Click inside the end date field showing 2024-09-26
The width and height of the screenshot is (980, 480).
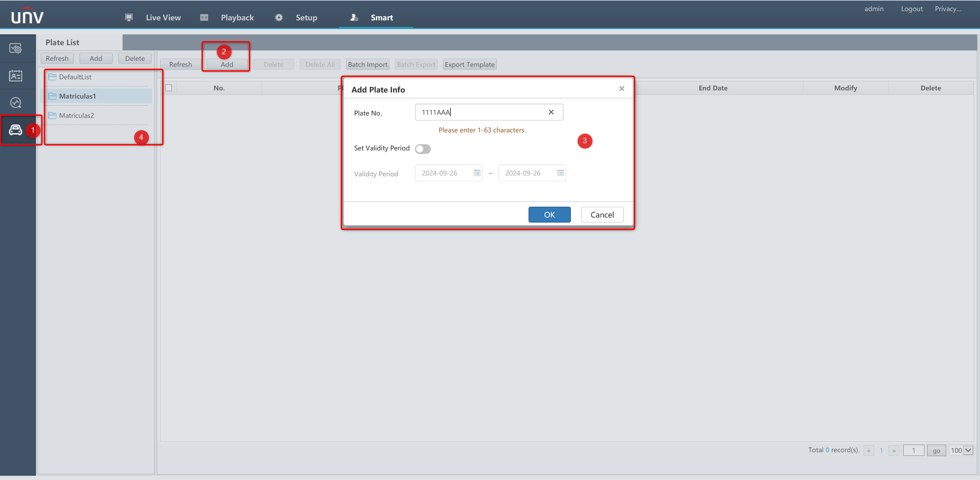[527, 173]
